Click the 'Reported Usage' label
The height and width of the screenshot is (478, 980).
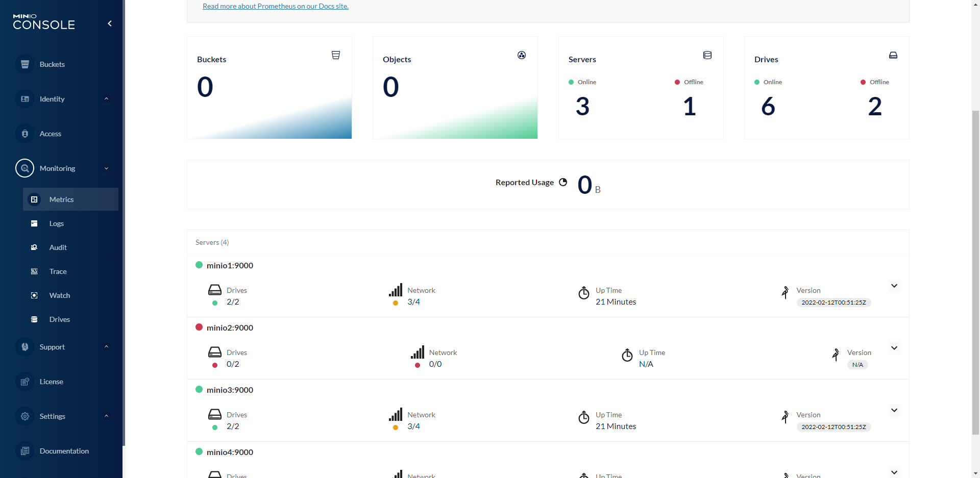click(525, 182)
